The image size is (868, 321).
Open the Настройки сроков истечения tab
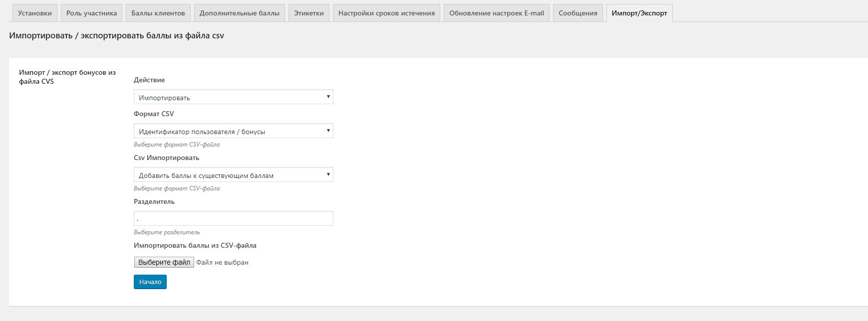pos(386,13)
